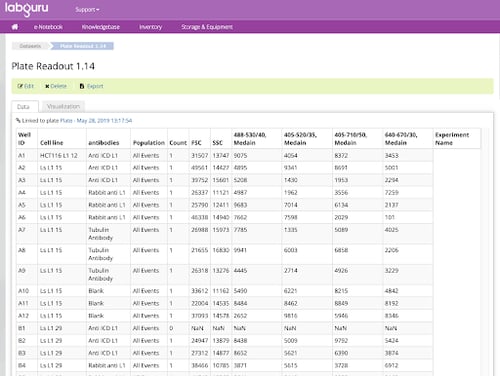Screen dimensions: 500x376
Task: Click the Delete cross icon
Action: point(47,86)
